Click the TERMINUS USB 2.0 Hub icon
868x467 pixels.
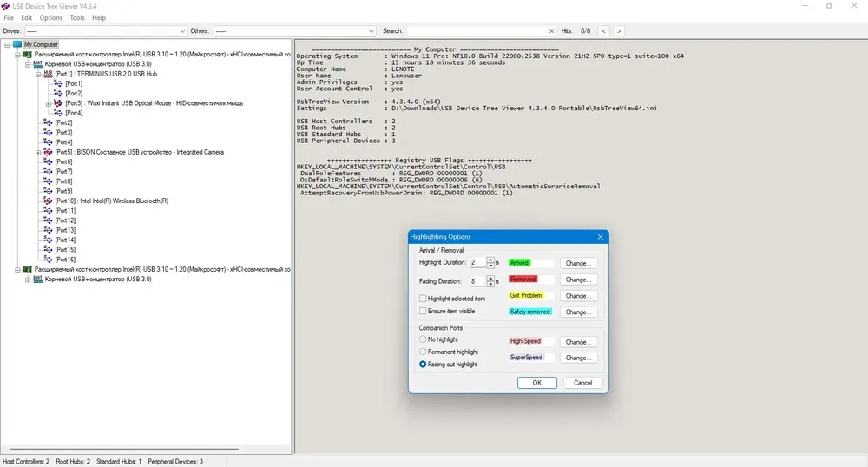pyautogui.click(x=48, y=74)
